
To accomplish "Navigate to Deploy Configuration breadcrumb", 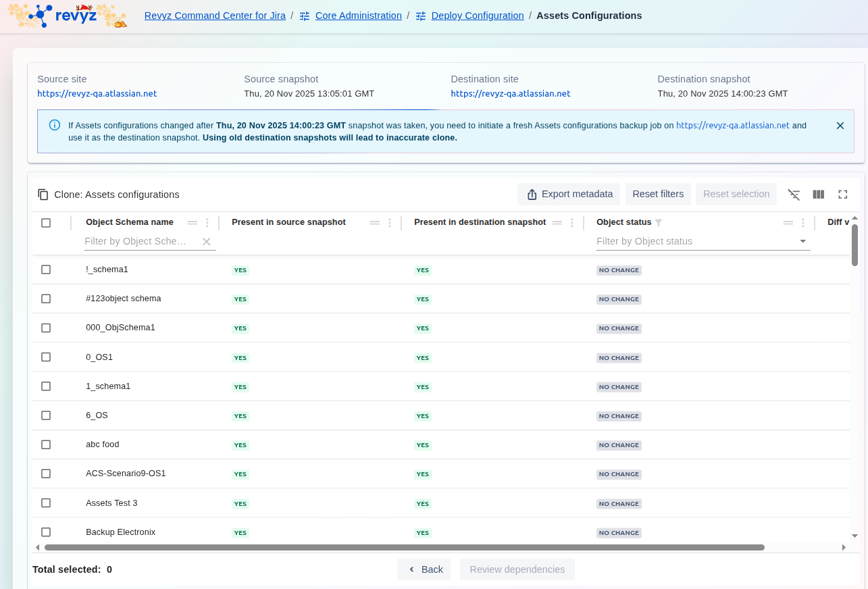I will [477, 16].
